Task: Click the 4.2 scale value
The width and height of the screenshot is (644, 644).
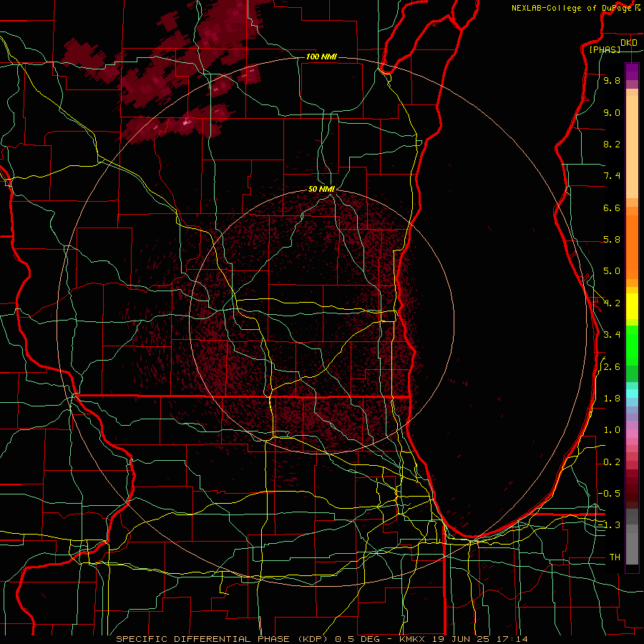Action: (612, 303)
